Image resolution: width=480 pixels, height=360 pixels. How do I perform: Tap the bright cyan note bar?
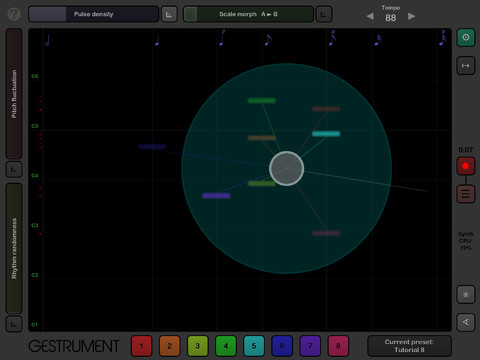point(326,134)
